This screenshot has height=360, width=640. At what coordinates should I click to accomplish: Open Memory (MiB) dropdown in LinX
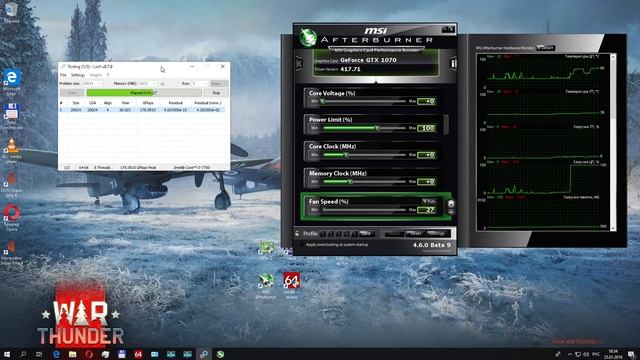(x=148, y=83)
